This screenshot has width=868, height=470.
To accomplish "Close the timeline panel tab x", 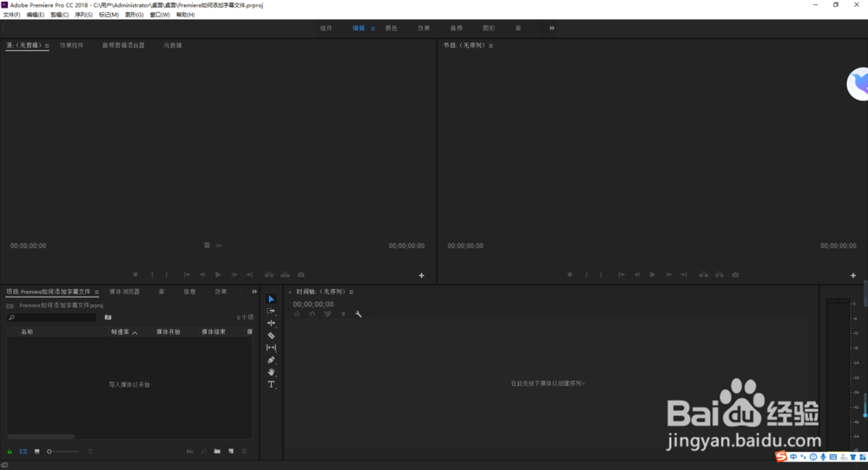I will pos(290,292).
